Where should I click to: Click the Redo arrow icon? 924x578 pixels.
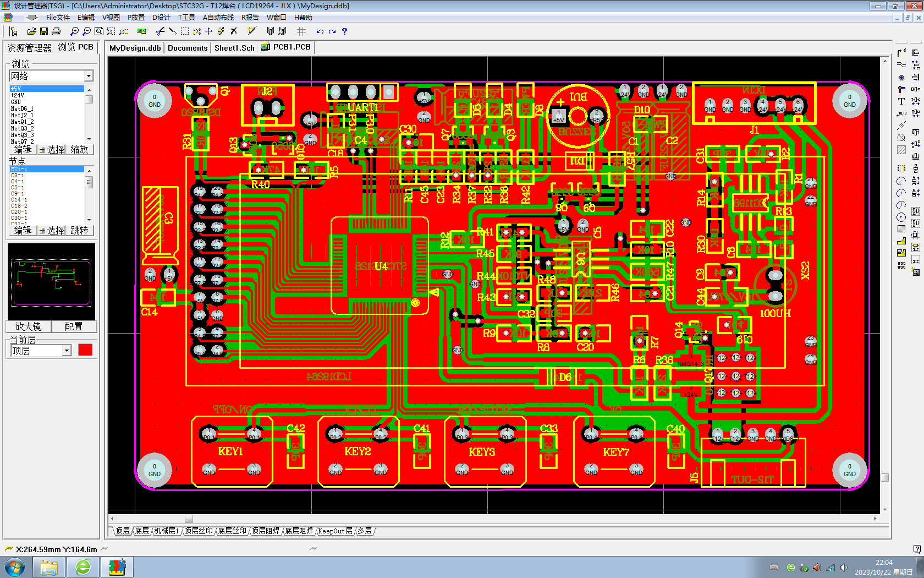[x=332, y=31]
